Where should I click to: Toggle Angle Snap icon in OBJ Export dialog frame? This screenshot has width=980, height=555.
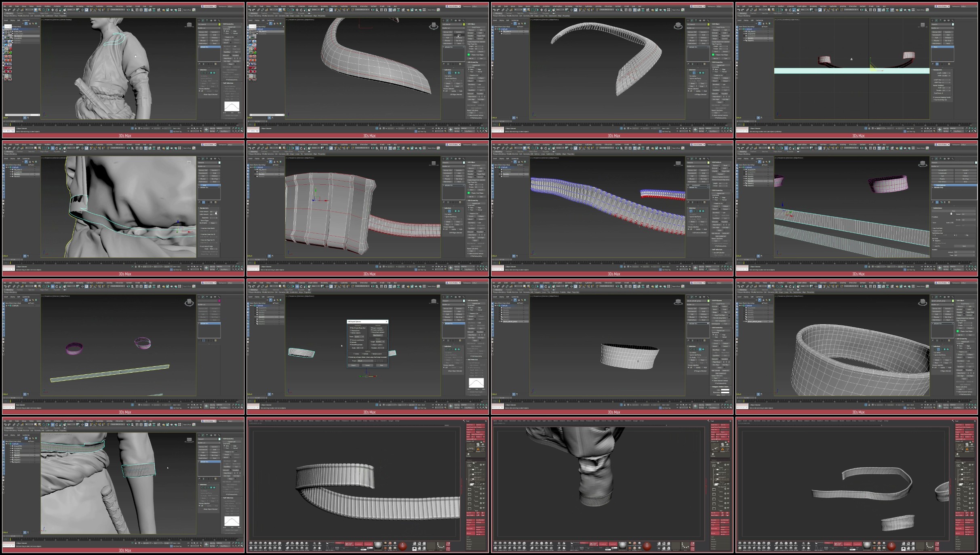click(339, 286)
